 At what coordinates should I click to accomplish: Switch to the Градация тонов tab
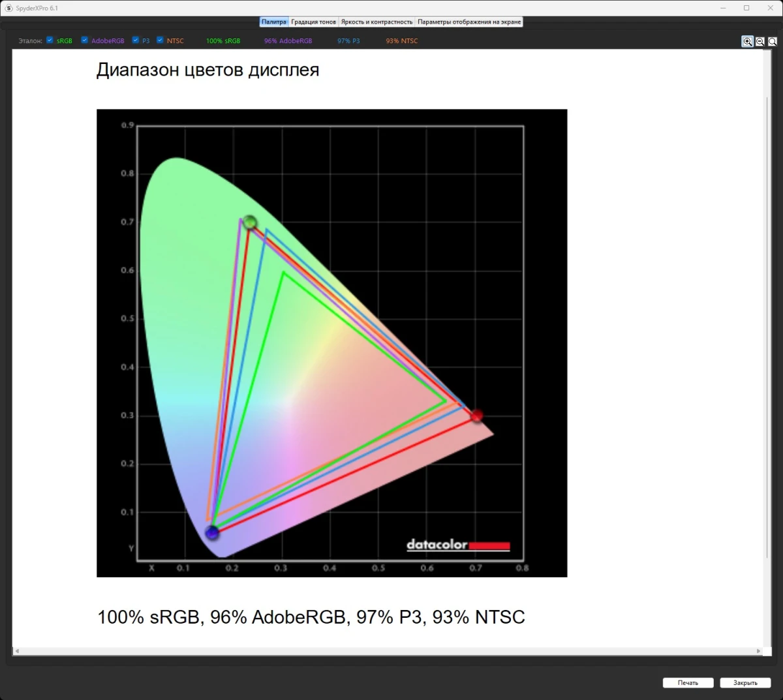313,22
